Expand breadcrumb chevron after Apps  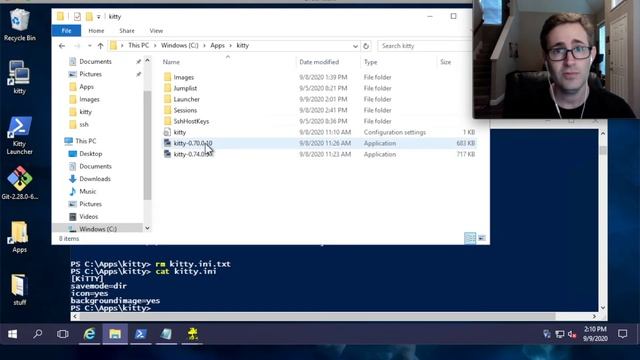pos(231,46)
